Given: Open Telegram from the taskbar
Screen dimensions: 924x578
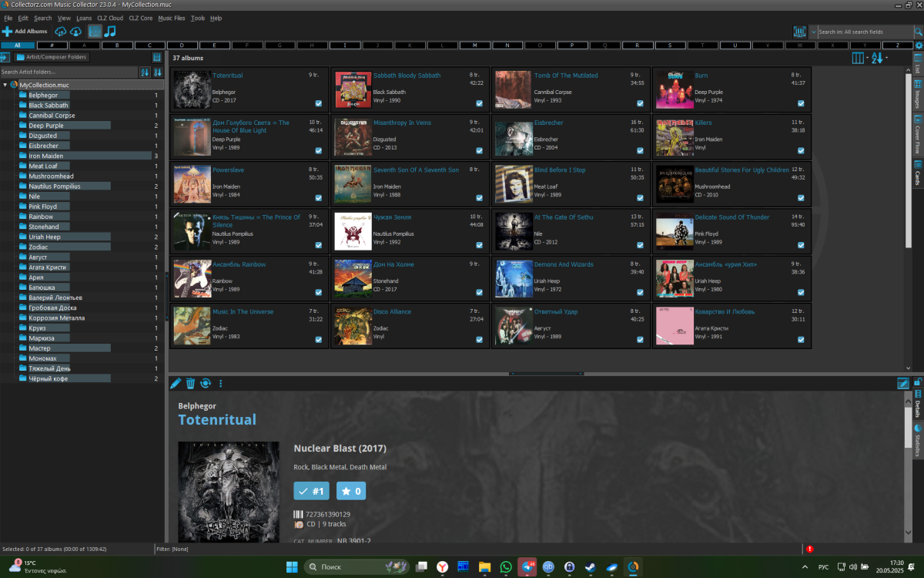Looking at the screenshot, I should click(527, 567).
